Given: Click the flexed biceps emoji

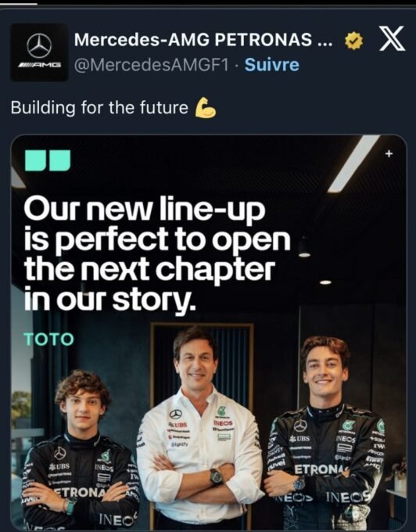Looking at the screenshot, I should [x=206, y=107].
